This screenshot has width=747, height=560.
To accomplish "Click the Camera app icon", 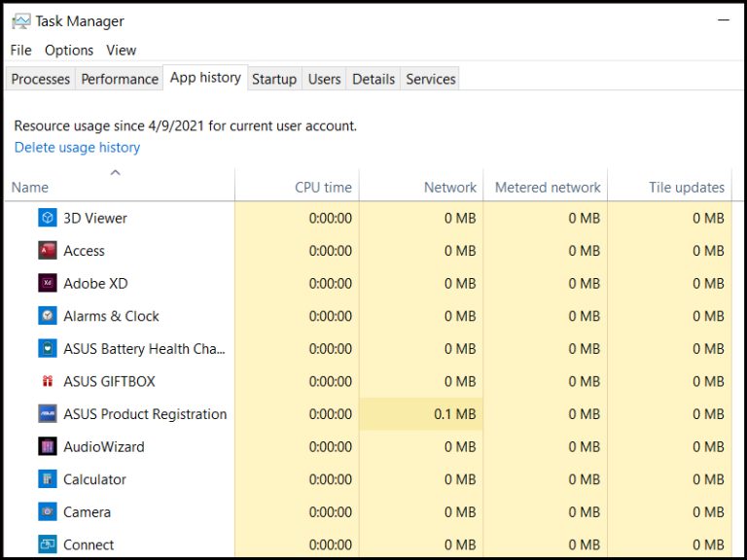I will pos(47,512).
